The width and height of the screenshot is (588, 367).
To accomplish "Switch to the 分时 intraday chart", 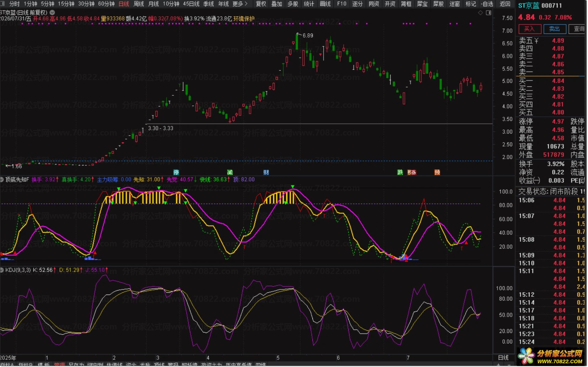I will pos(15,4).
